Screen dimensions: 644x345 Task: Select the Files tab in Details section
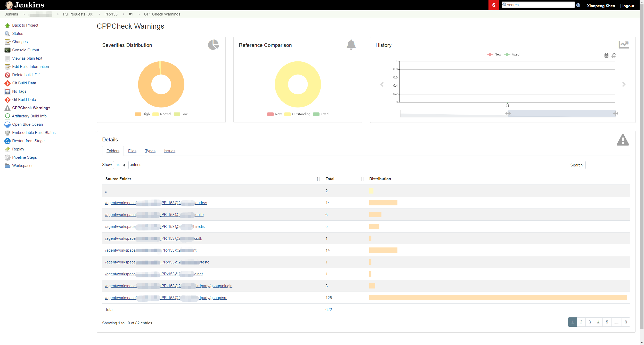tap(132, 151)
